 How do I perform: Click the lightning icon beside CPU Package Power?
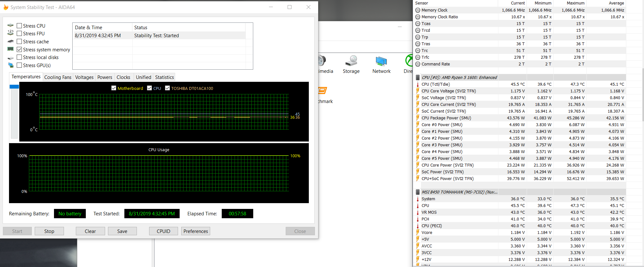coord(418,118)
